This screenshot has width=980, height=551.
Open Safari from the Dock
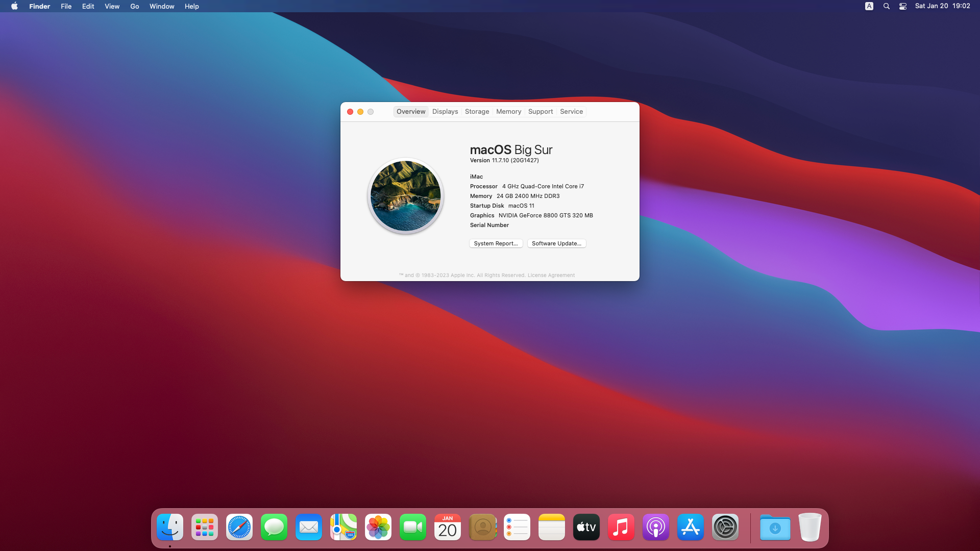pyautogui.click(x=239, y=527)
